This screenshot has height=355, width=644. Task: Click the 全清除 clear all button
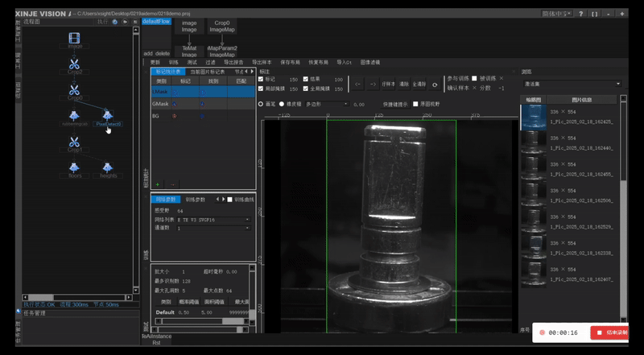pyautogui.click(x=419, y=84)
